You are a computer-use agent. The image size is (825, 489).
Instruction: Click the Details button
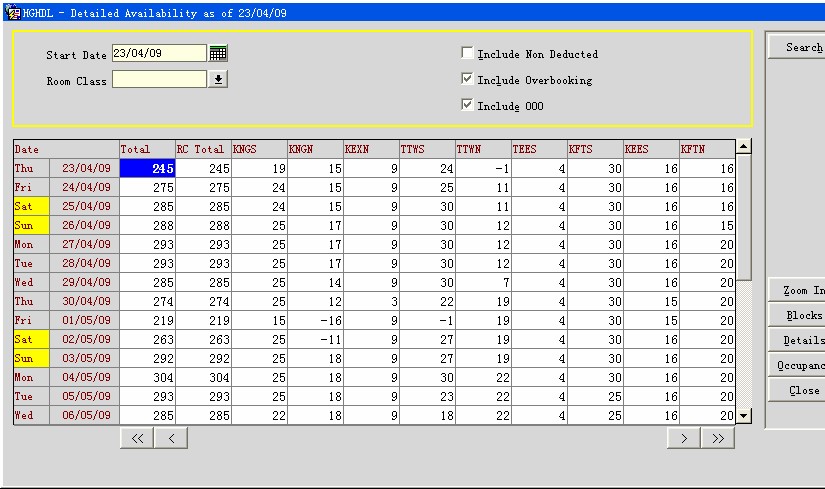pyautogui.click(x=798, y=340)
